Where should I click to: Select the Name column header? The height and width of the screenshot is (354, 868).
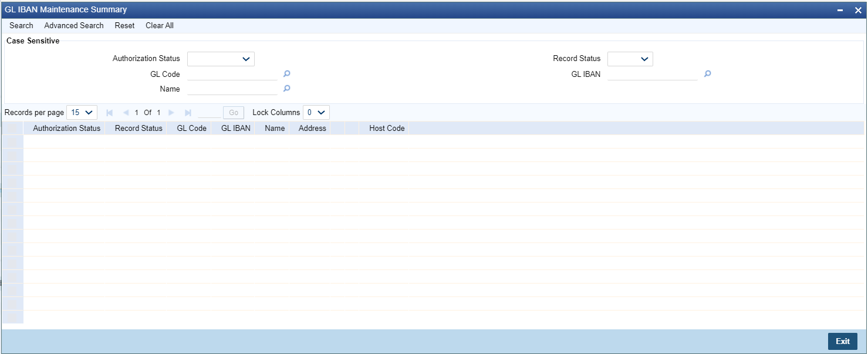[x=275, y=128]
